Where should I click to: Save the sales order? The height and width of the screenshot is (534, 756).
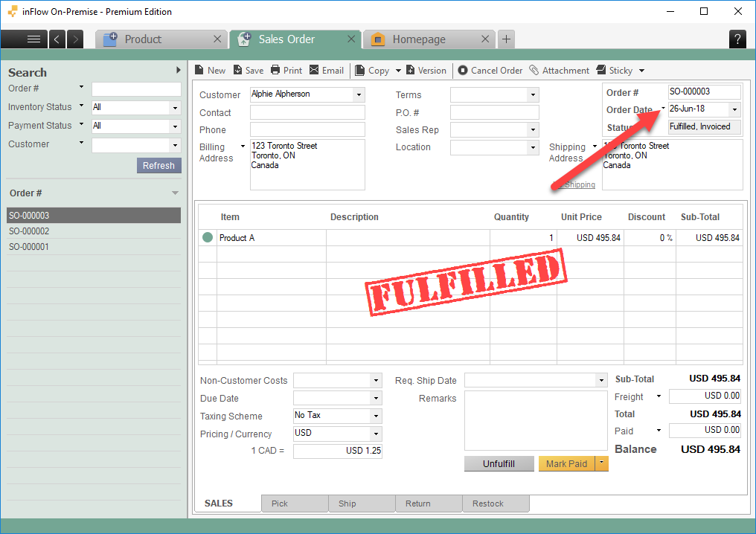(x=237, y=71)
